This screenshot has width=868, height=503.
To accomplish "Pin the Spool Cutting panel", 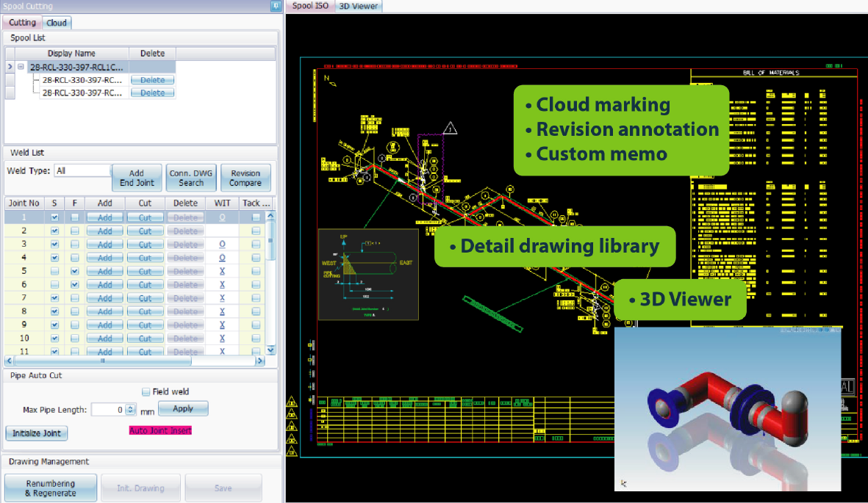I will tap(276, 6).
